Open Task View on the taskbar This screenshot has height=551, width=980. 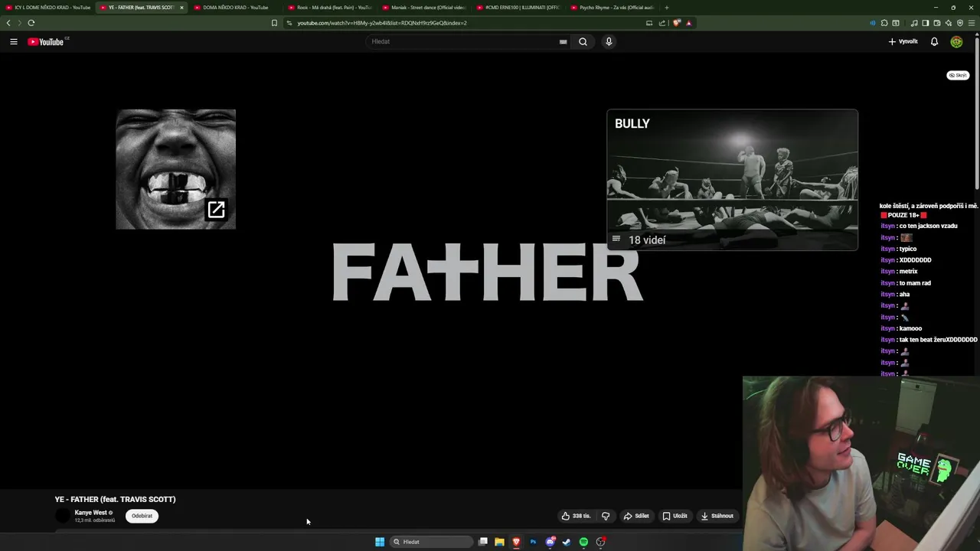[483, 542]
